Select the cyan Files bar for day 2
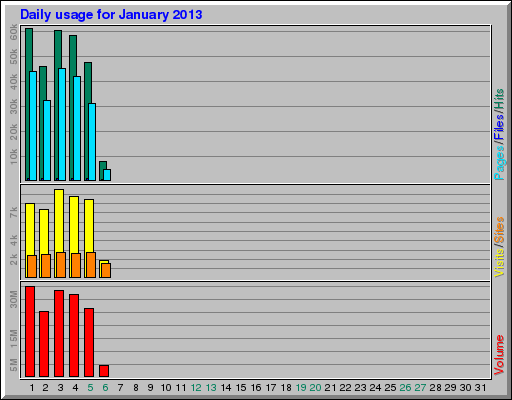 pyautogui.click(x=47, y=140)
